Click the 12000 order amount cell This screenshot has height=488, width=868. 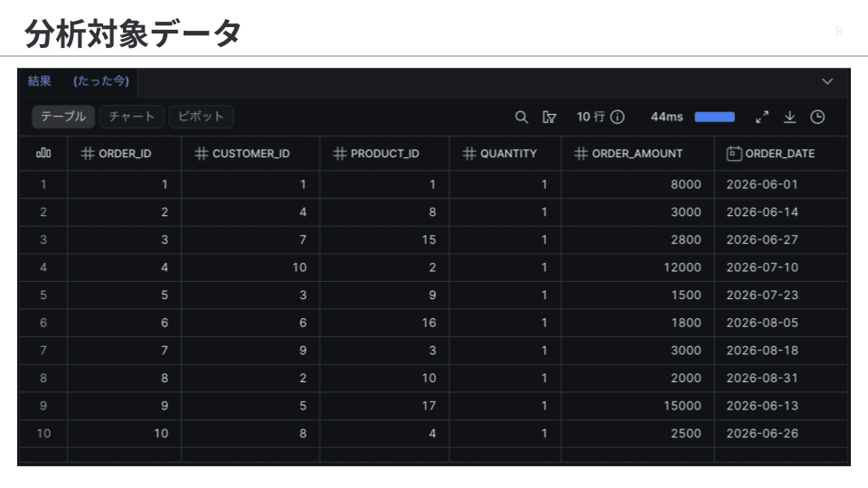[682, 267]
